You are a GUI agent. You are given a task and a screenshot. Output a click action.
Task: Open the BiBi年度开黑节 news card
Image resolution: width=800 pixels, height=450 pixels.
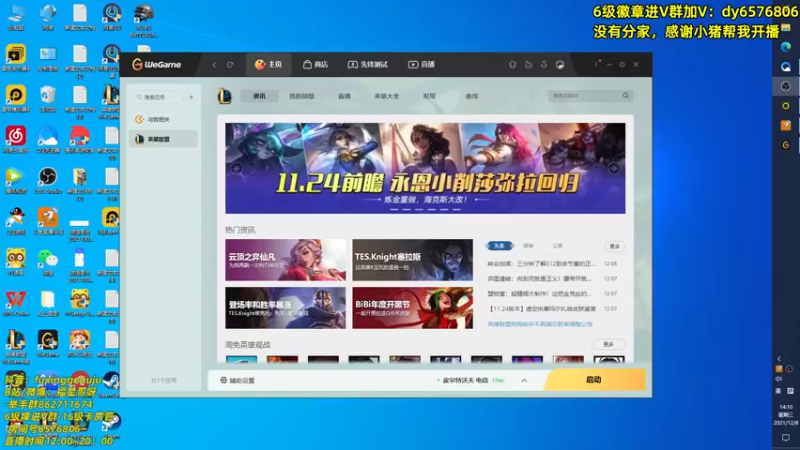click(412, 308)
